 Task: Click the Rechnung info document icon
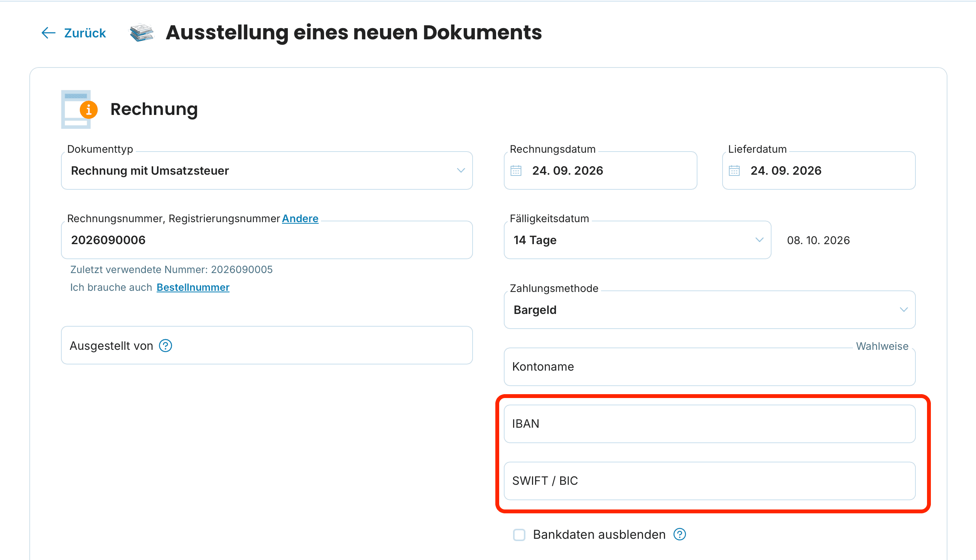(79, 110)
